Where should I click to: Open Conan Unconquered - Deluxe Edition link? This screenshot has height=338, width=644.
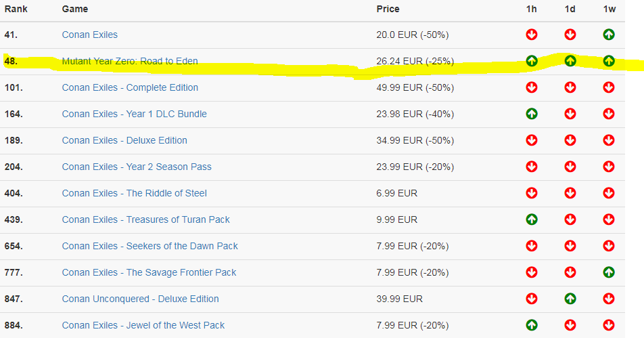[141, 299]
